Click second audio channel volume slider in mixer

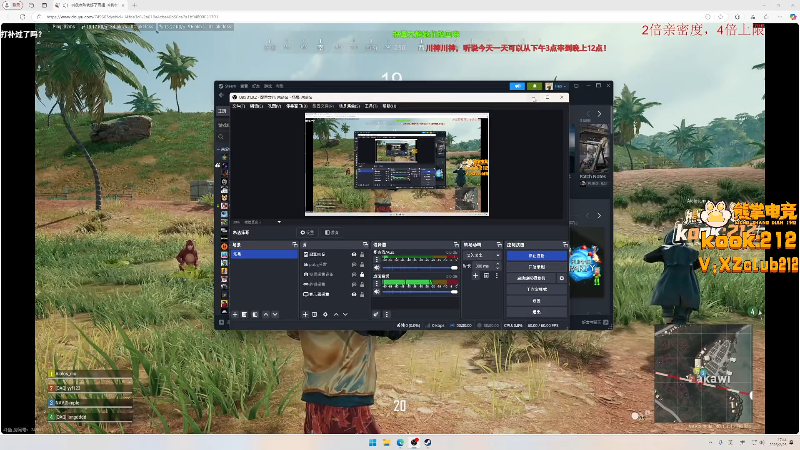(420, 291)
